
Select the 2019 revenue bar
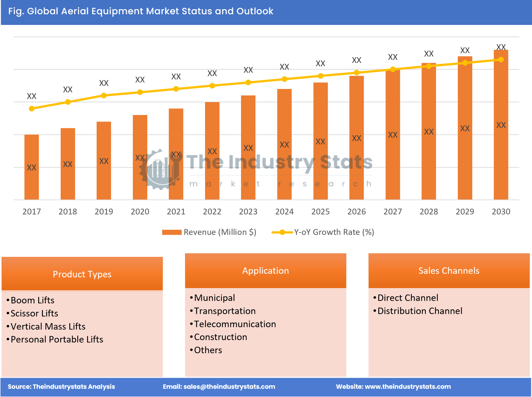click(x=104, y=161)
